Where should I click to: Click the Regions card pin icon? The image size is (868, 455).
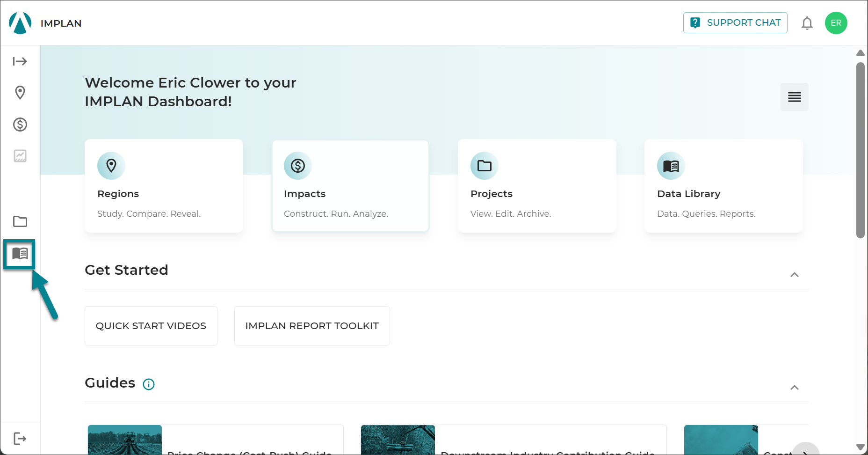point(111,166)
